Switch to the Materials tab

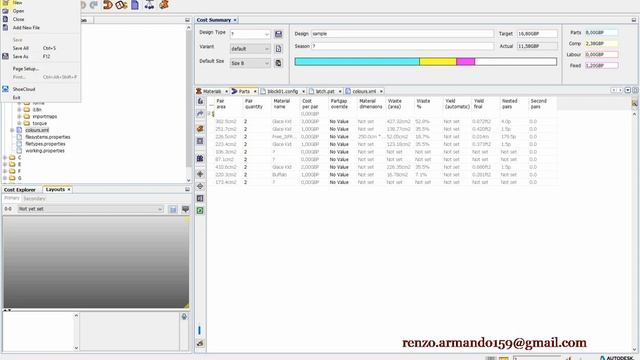[x=211, y=91]
